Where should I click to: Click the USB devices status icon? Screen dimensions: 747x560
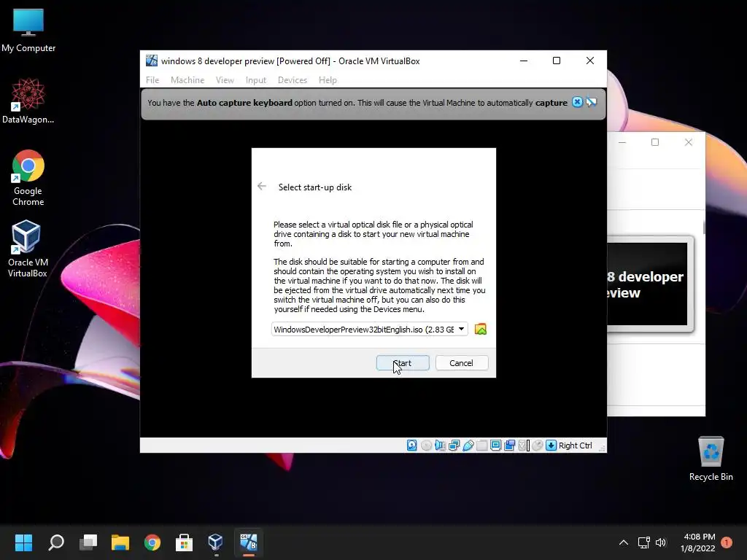click(468, 446)
